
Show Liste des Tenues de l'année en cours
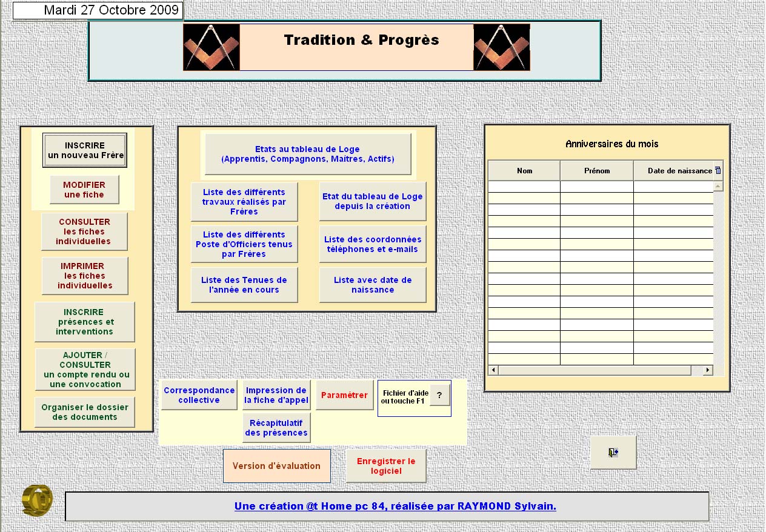tap(244, 285)
